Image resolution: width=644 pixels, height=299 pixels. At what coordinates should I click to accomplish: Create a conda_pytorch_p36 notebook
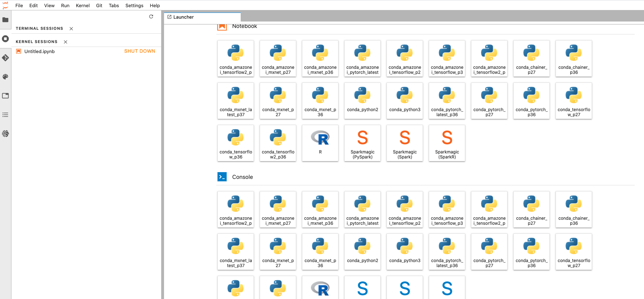(x=532, y=101)
